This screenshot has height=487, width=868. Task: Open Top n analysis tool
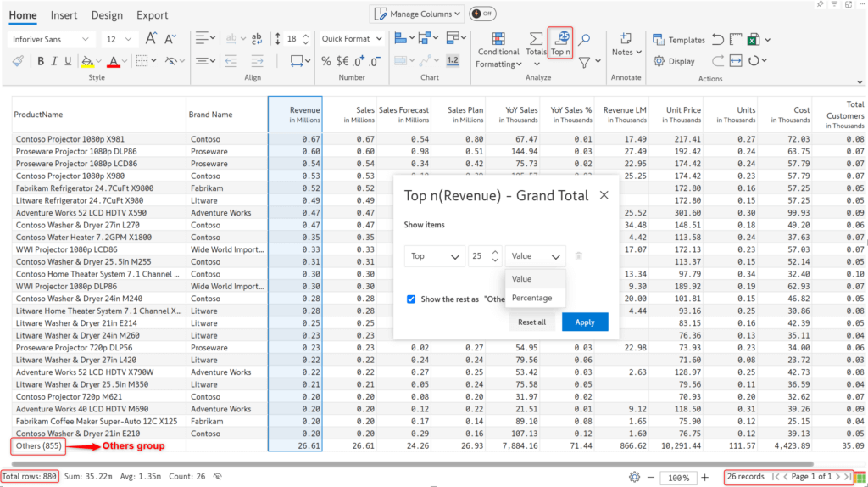pos(560,42)
